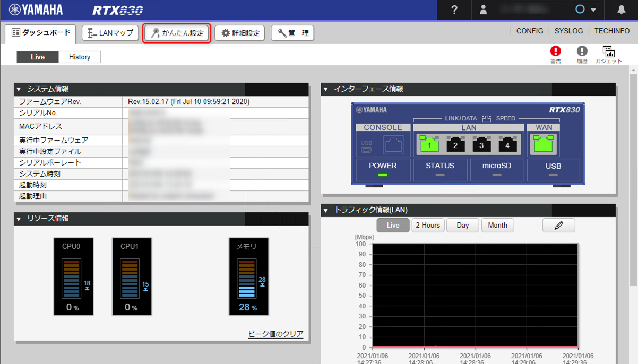Click the CONSOLE port on router diagram
Viewport: 638px width, 364px height.
(x=393, y=145)
